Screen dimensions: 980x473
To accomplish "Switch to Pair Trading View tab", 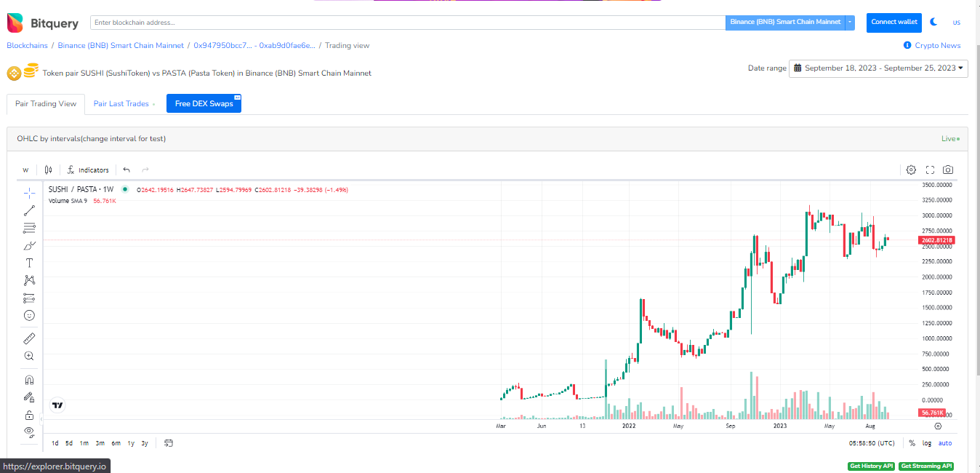I will pos(46,103).
